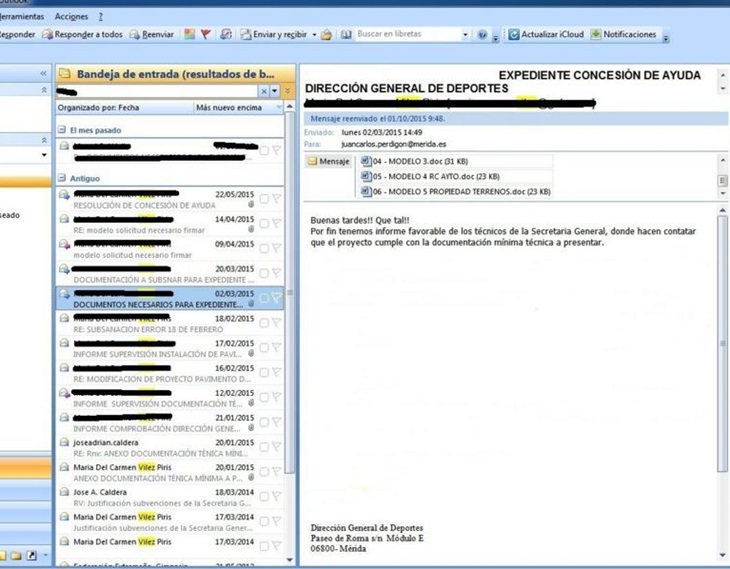Screen dimensions: 730x569
Task: Click envelope icon of RESOLUCIÓN DE CONCESIÓN email
Action: 64,195
